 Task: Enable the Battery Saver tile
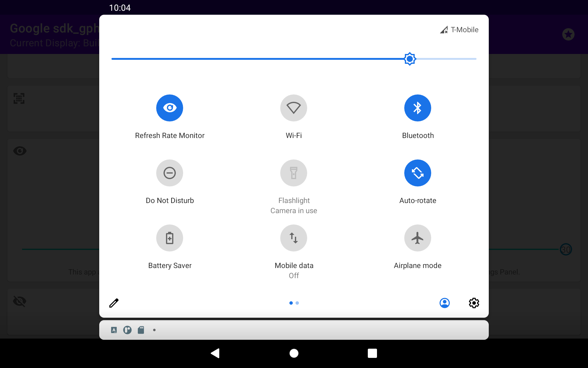pos(169,238)
